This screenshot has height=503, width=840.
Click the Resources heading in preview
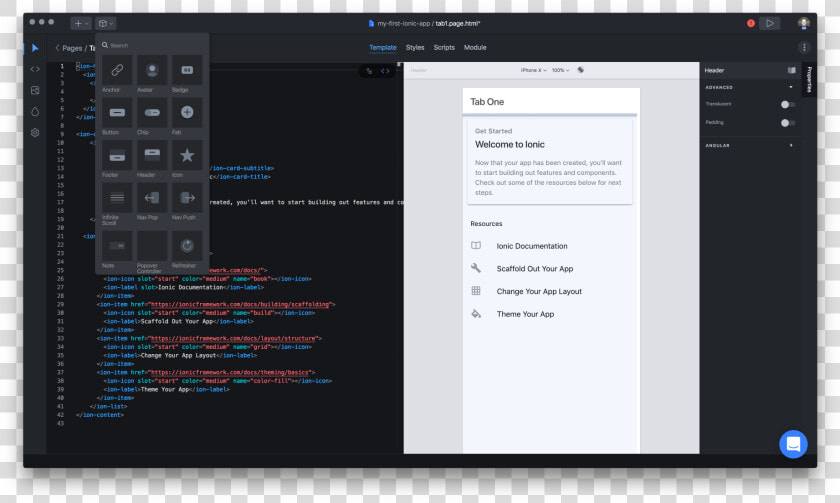[x=486, y=224]
